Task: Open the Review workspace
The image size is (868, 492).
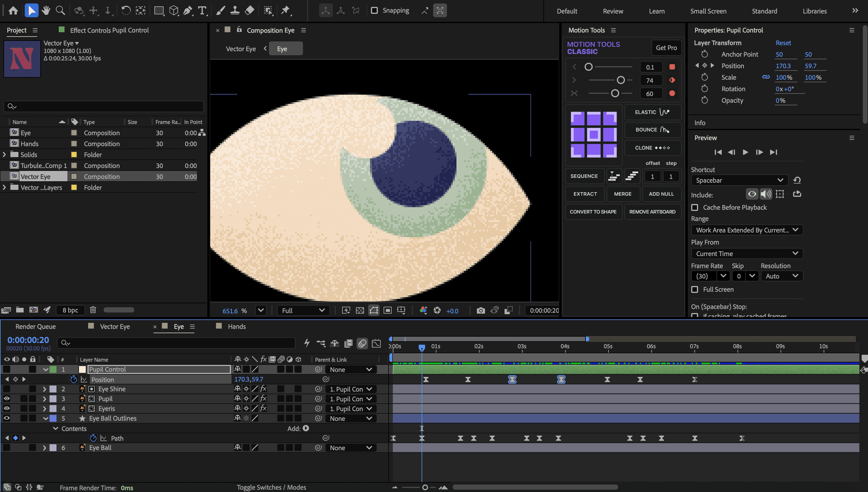Action: click(613, 11)
